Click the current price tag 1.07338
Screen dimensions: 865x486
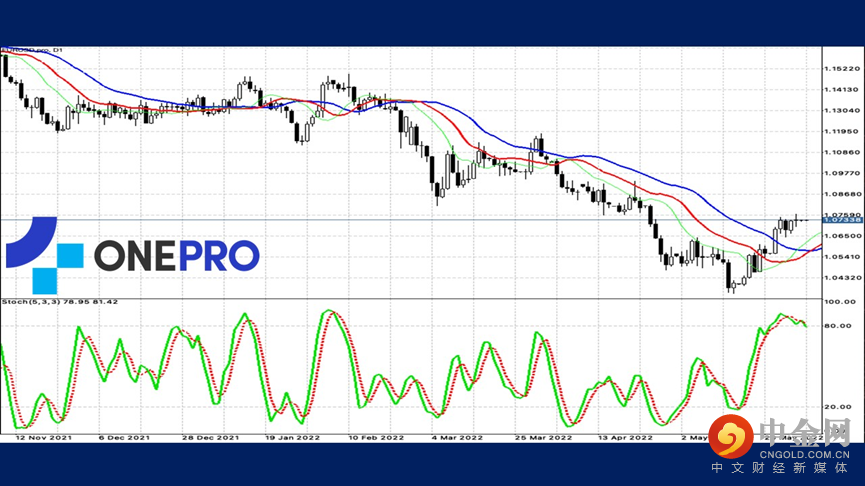pyautogui.click(x=842, y=220)
